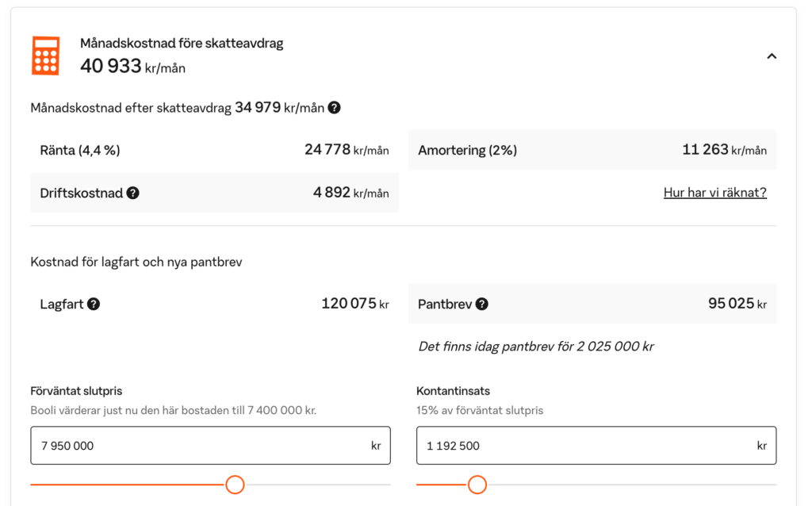
Task: Show the Driftskostnad help tooltip icon
Action: pyautogui.click(x=133, y=193)
